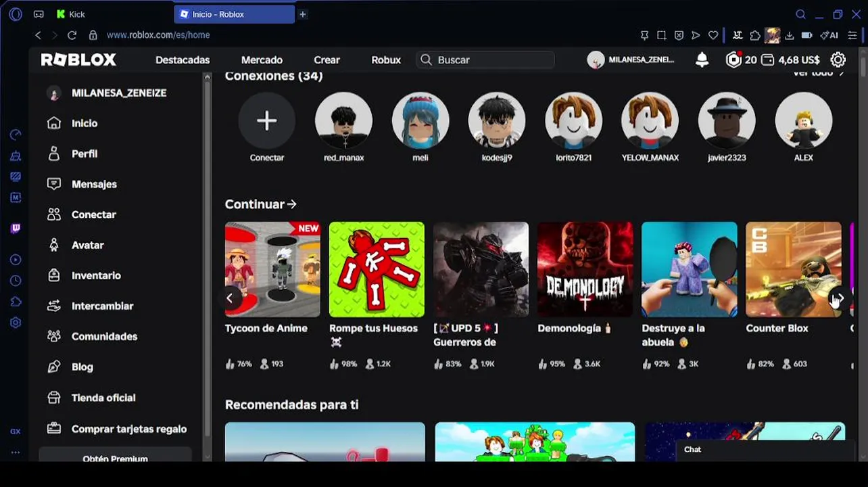Open a new browser tab with plus
The height and width of the screenshot is (487, 868).
tap(303, 14)
